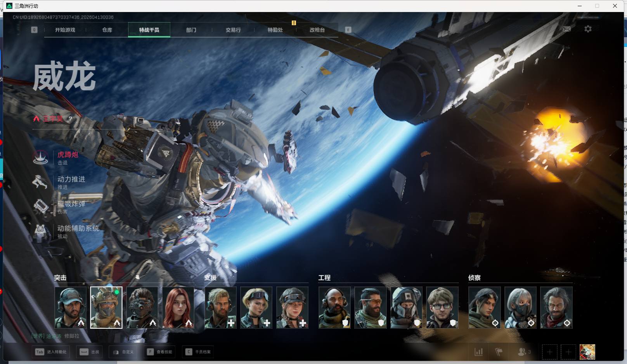Click the 磁吸炸弹 skill icon

(x=41, y=207)
